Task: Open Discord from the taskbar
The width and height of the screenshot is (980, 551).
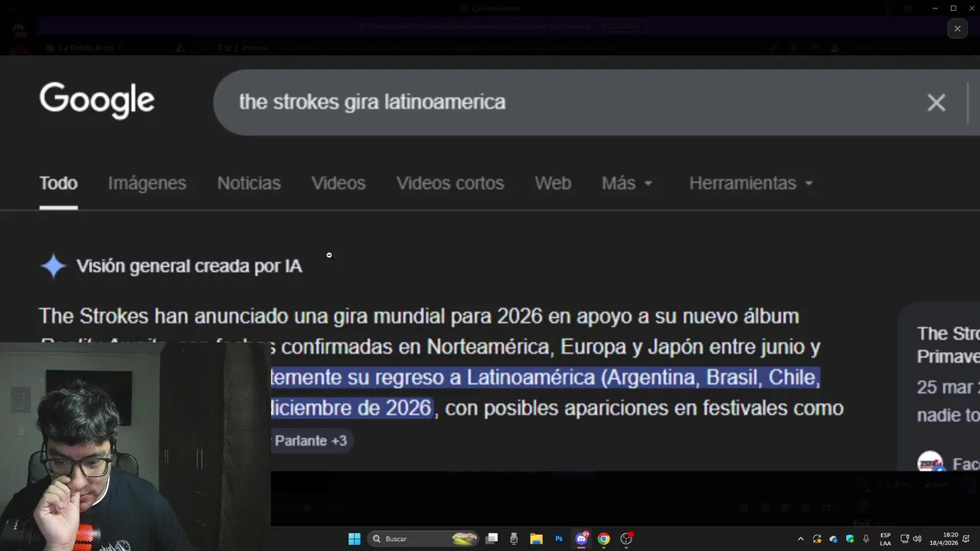Action: point(581,539)
